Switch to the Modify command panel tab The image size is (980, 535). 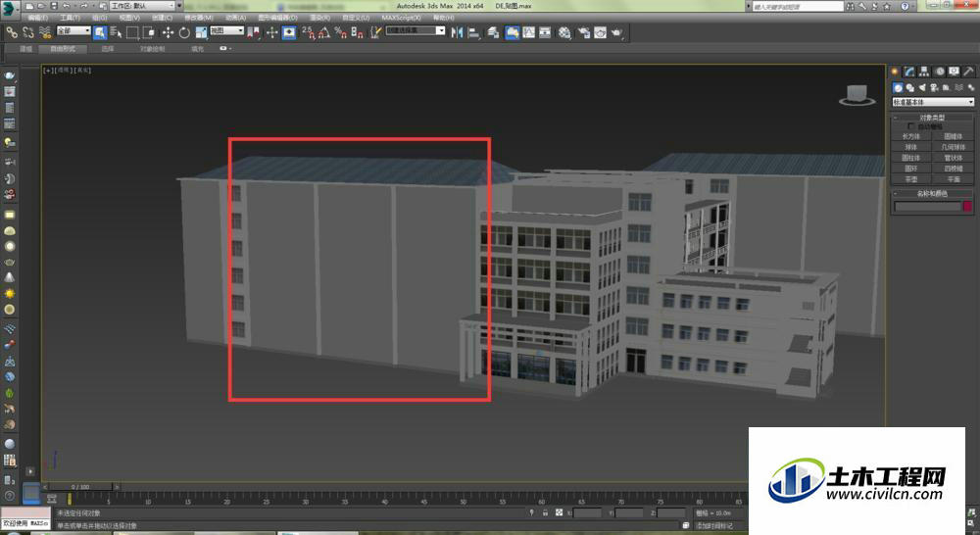[909, 72]
